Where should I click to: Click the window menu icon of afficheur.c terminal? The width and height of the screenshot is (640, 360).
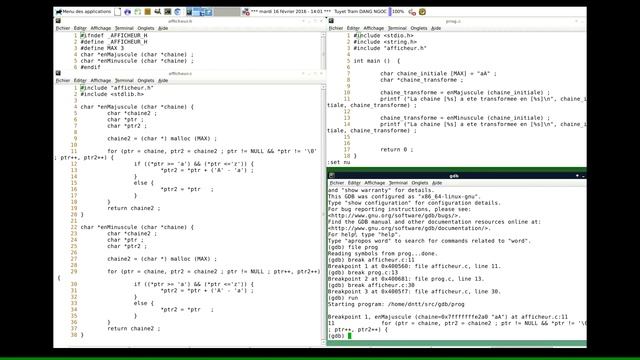click(58, 73)
